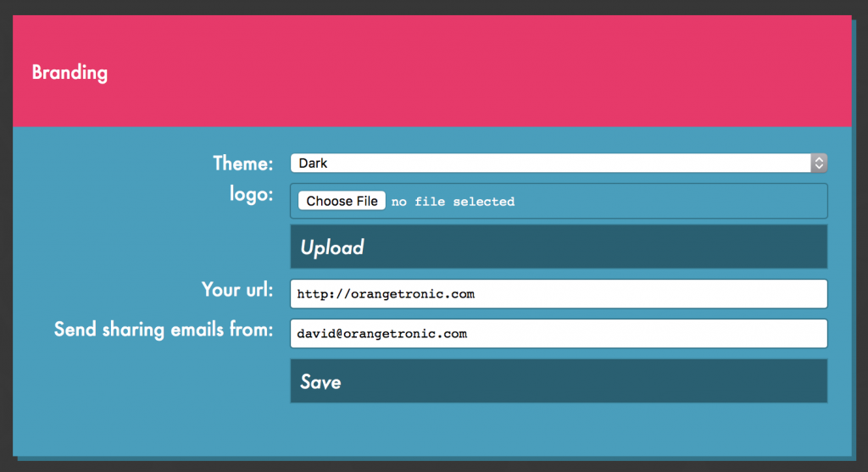
Task: Click the Upload button
Action: click(559, 247)
